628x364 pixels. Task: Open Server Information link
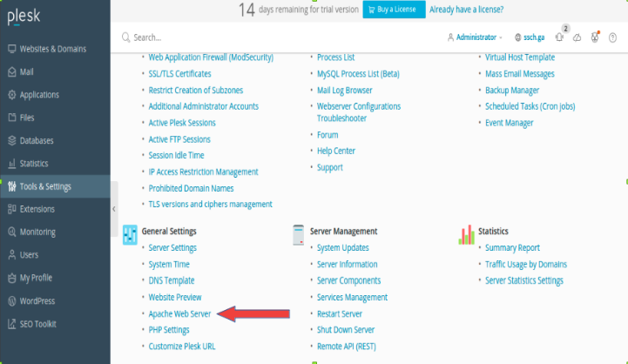click(x=348, y=264)
